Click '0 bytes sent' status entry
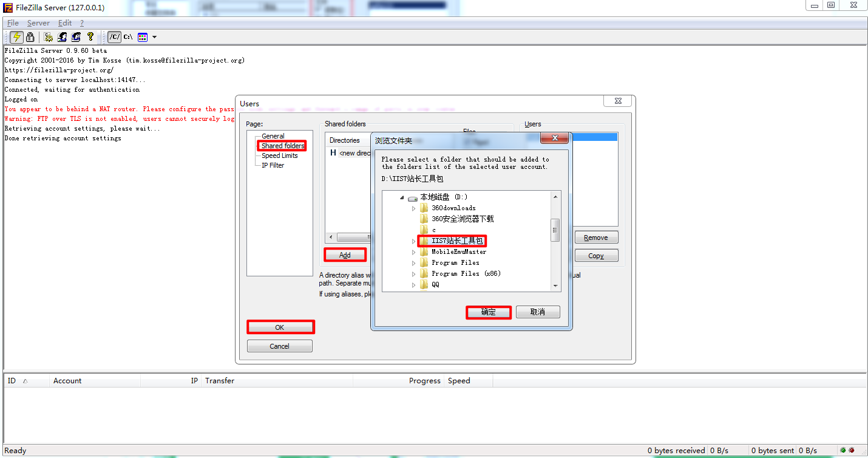The width and height of the screenshot is (868, 458). click(773, 451)
